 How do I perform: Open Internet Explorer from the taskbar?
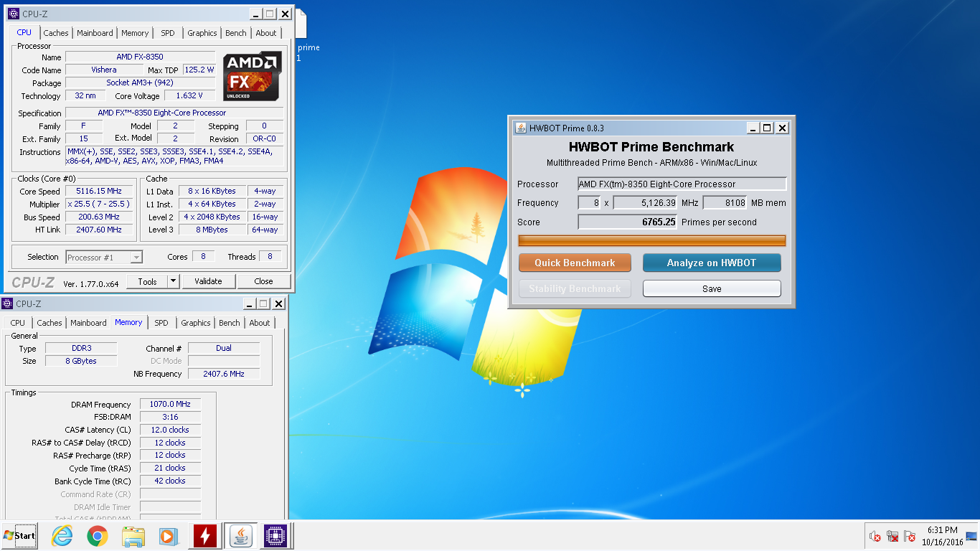[x=62, y=535]
